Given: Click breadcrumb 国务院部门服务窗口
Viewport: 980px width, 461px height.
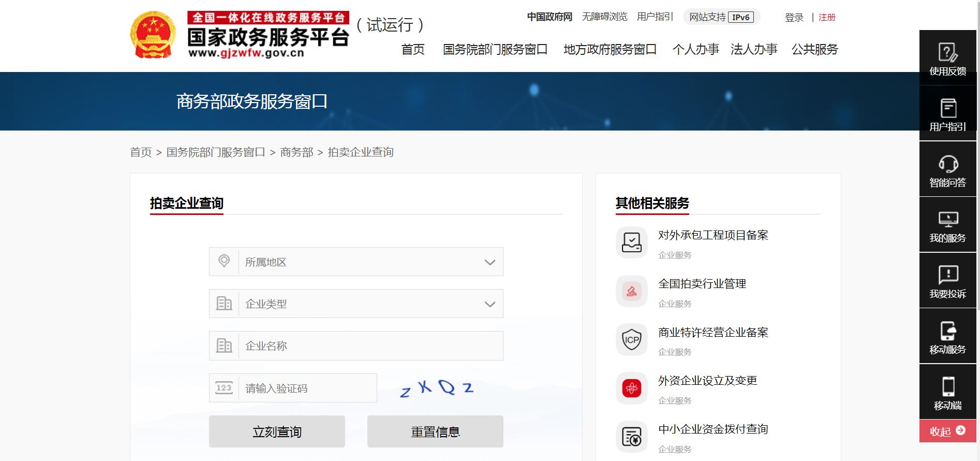Looking at the screenshot, I should 216,152.
